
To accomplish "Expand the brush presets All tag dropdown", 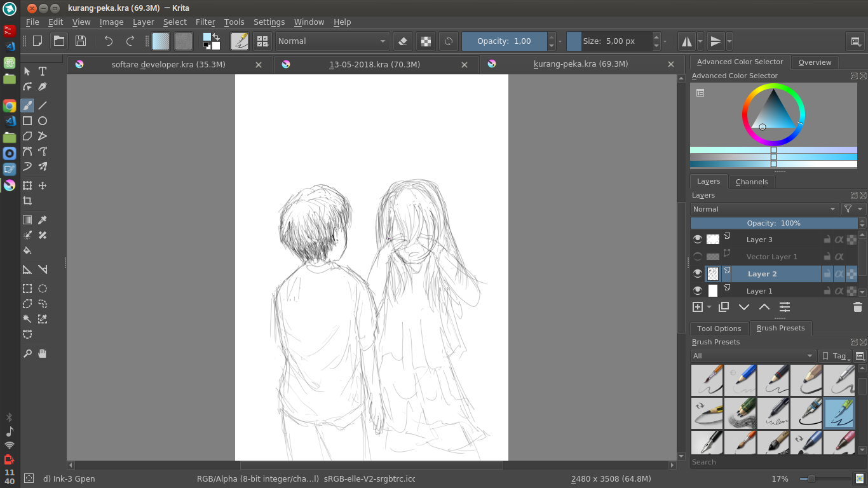I will coord(753,356).
